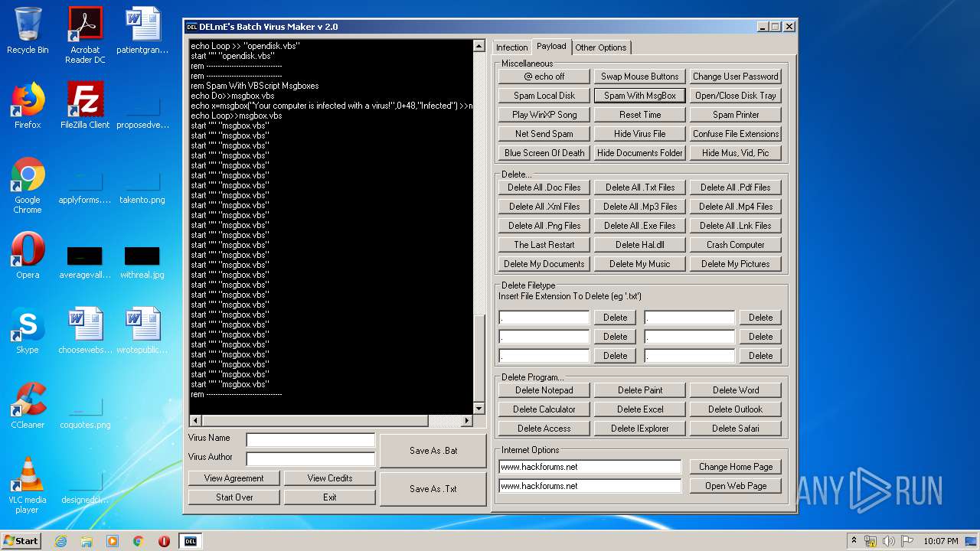Click the Start Over button

point(234,497)
